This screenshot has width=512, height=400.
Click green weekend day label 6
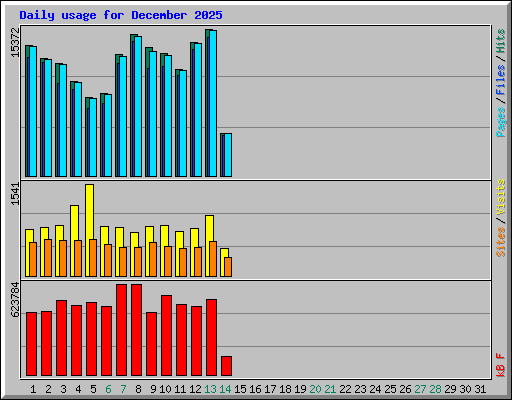108,389
